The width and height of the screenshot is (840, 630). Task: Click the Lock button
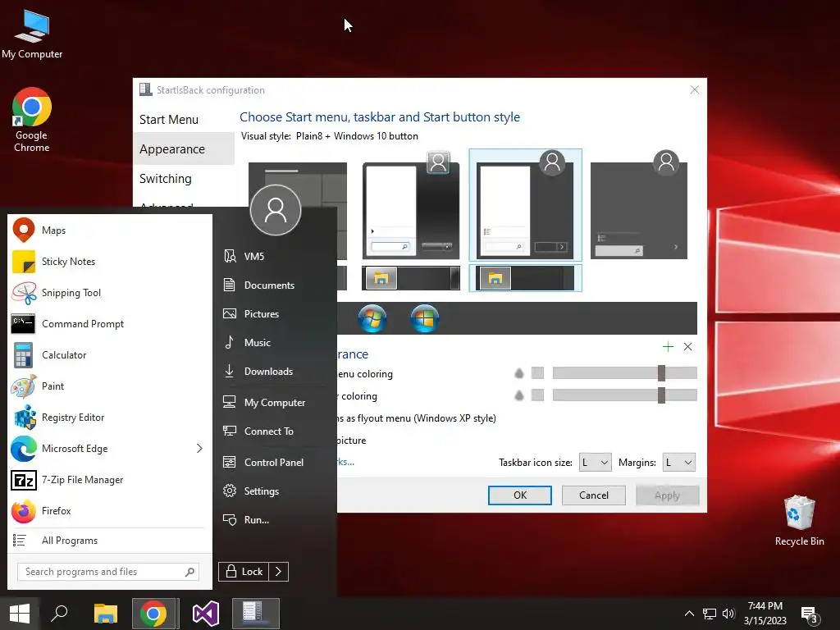[244, 572]
